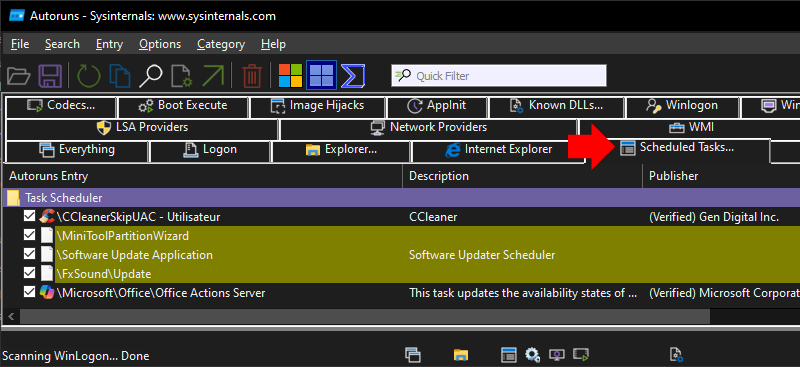This screenshot has height=367, width=800.
Task: Click the Drivers monitor icon in the status bar
Action: click(x=557, y=354)
